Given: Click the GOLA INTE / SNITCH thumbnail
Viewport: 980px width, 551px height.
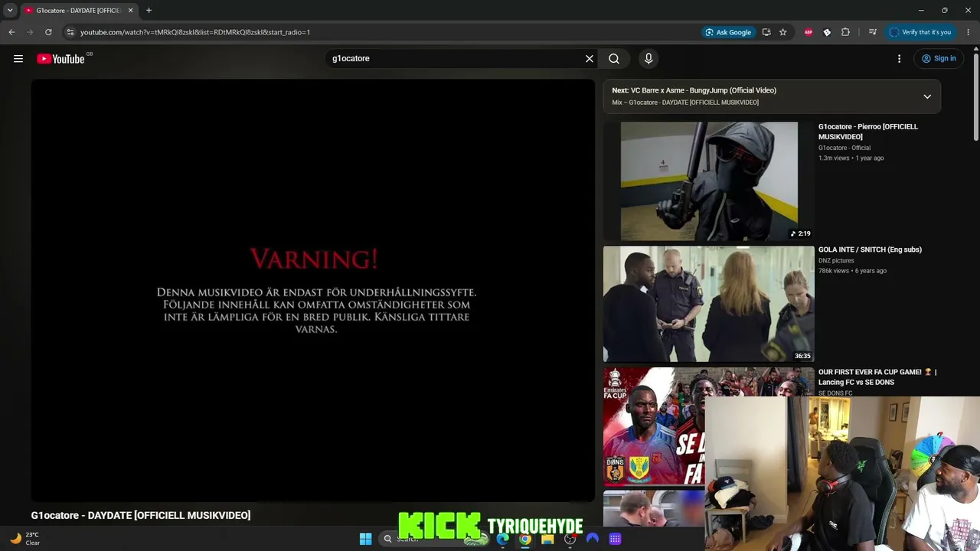Looking at the screenshot, I should [x=709, y=304].
